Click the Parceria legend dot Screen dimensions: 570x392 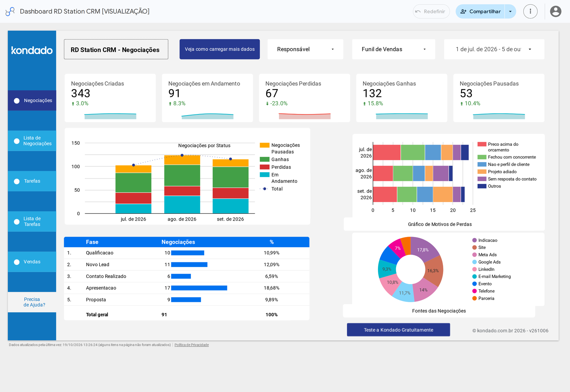tap(475, 298)
